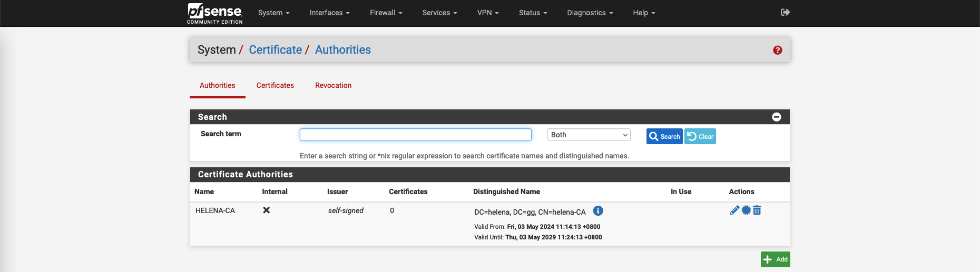Focus the Search term input field
This screenshot has height=272, width=980.
tap(415, 135)
